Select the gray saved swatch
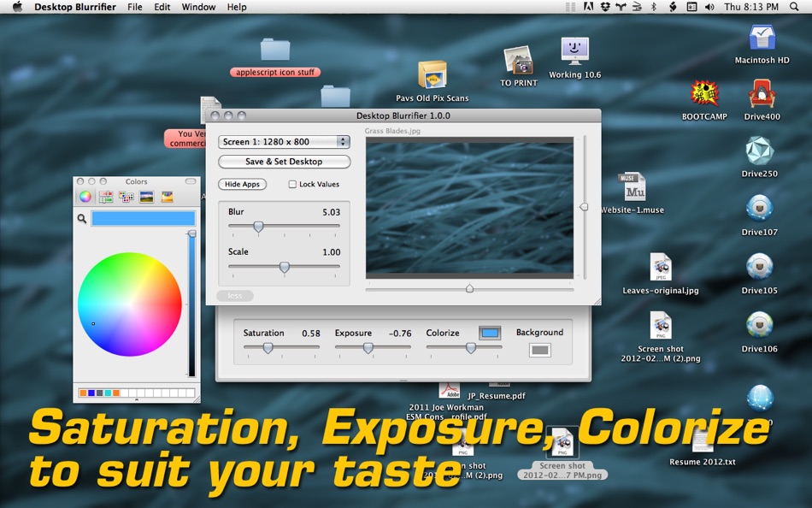This screenshot has width=812, height=508. pos(99,393)
